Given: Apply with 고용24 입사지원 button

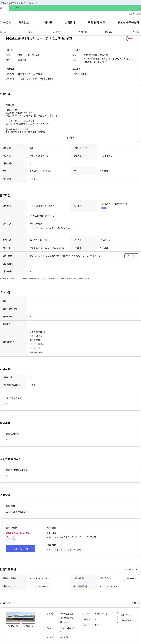Looking at the screenshot, I should pyautogui.click(x=21, y=549).
